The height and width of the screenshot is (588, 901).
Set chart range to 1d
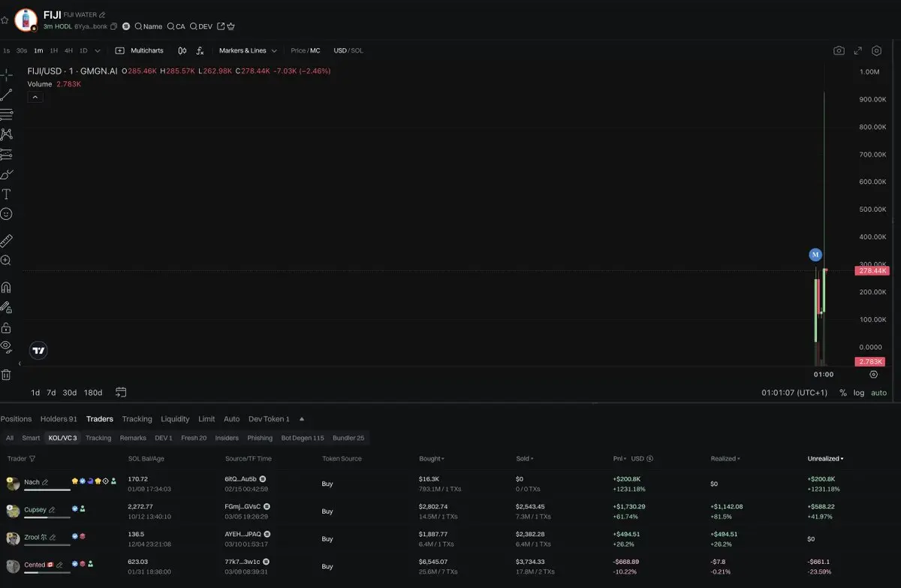[35, 393]
